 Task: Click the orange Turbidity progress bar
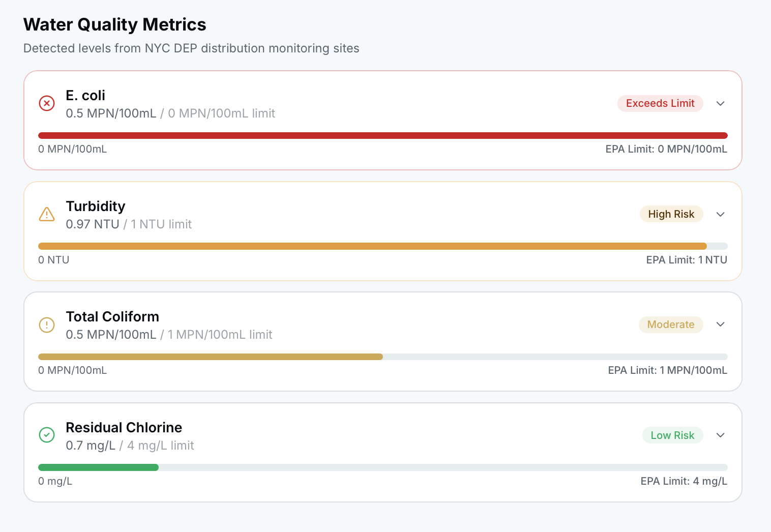pos(372,246)
